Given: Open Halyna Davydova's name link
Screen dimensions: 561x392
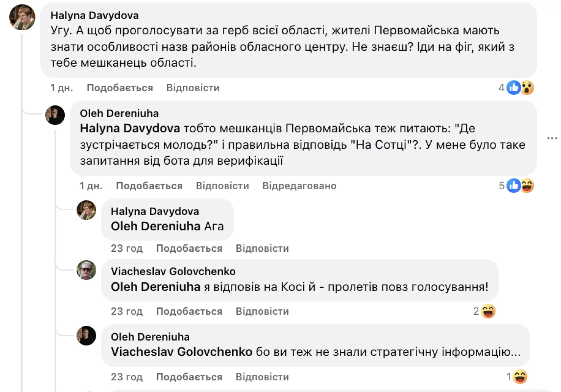Looking at the screenshot, I should (x=94, y=15).
